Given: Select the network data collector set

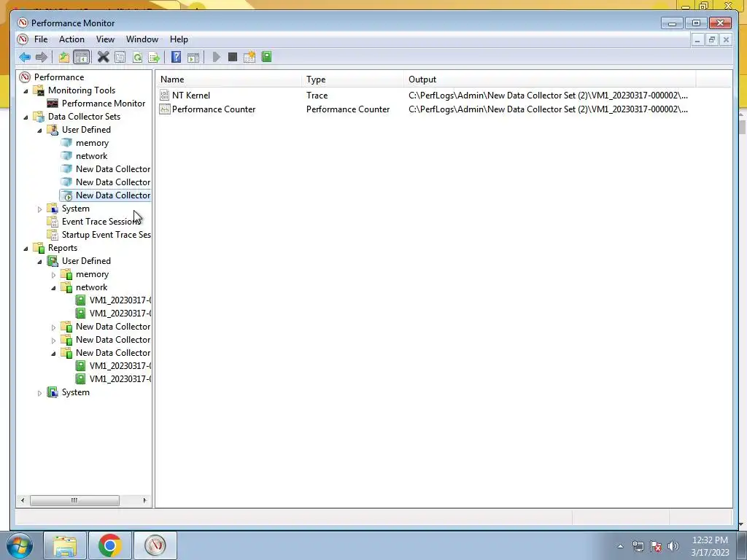Looking at the screenshot, I should pyautogui.click(x=91, y=156).
